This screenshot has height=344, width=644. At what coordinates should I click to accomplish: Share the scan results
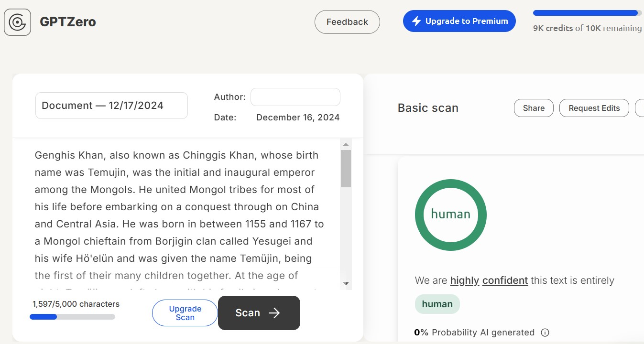click(x=534, y=108)
